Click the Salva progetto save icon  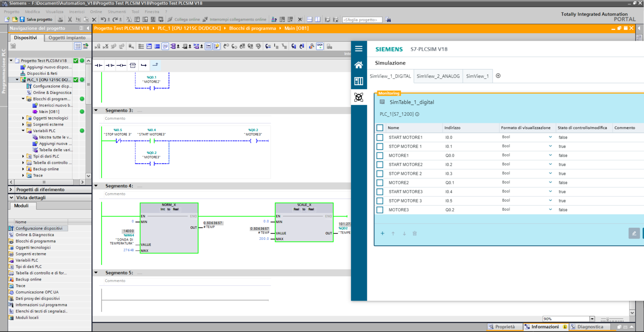[22, 19]
